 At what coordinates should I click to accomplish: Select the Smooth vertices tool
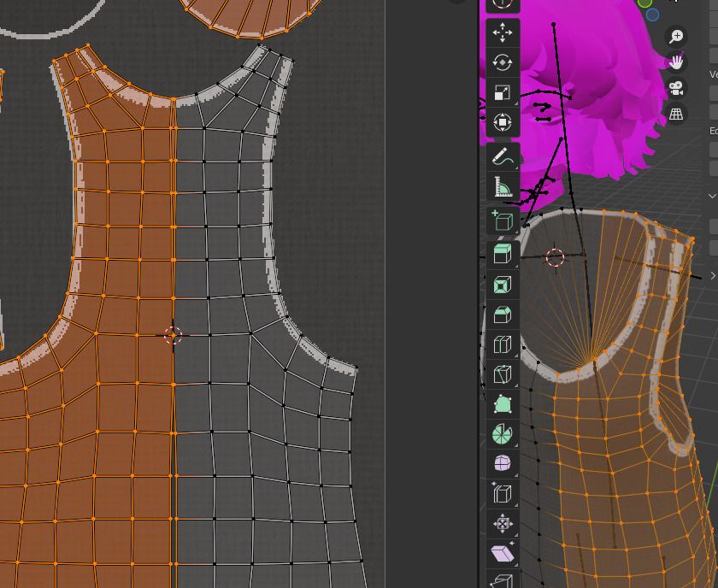coord(503,463)
